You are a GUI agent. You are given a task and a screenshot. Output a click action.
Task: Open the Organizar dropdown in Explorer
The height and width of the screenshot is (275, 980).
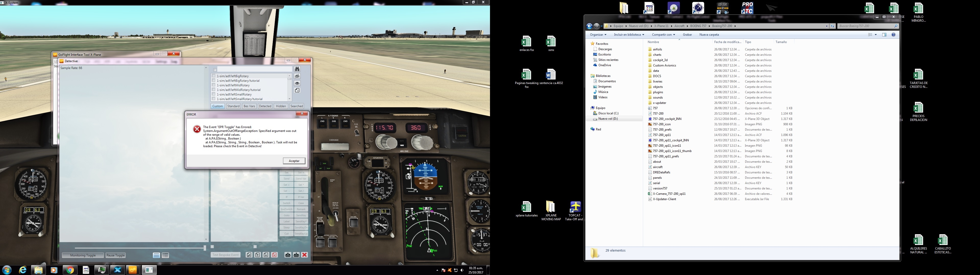[598, 35]
